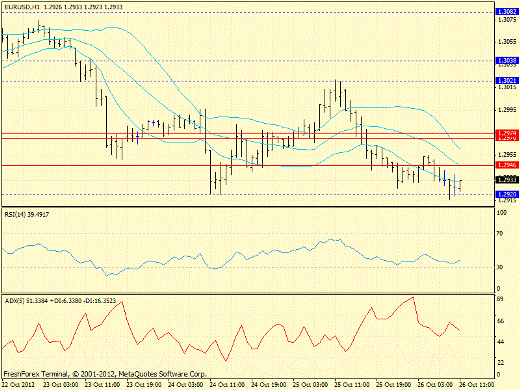Click the red 1.2946 price label
This screenshot has height=390, width=520.
coord(507,165)
